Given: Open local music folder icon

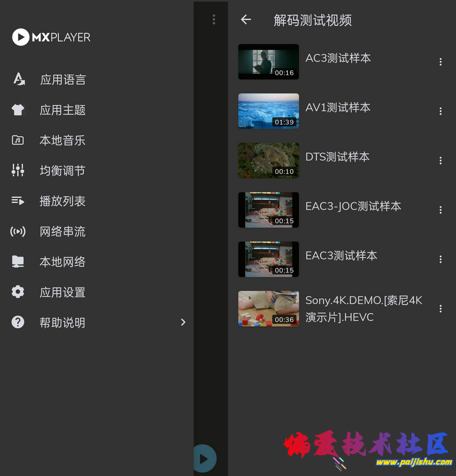Looking at the screenshot, I should [x=18, y=140].
